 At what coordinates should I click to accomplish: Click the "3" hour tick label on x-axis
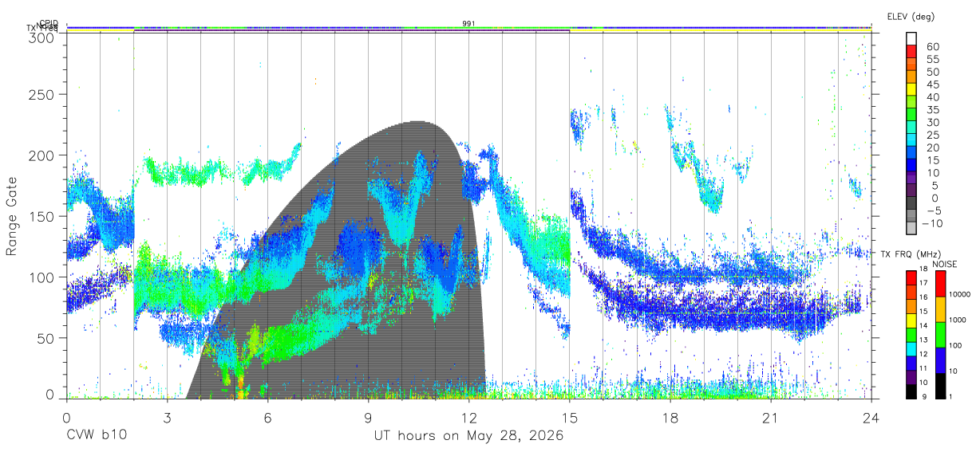click(x=167, y=418)
